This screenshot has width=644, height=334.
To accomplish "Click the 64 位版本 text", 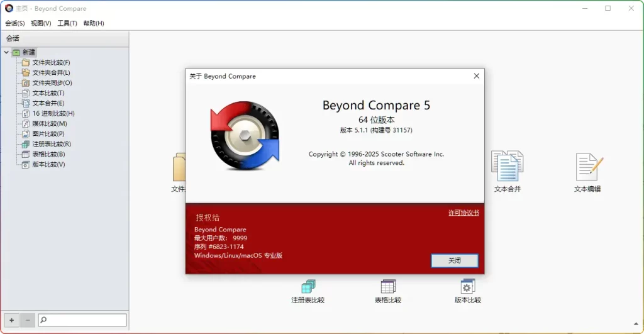I will [376, 120].
